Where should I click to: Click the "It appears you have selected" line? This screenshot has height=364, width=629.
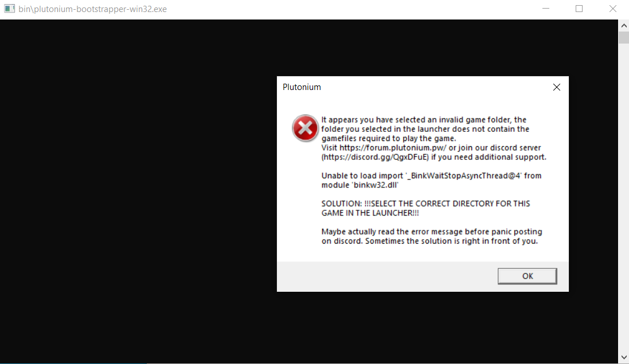[424, 119]
